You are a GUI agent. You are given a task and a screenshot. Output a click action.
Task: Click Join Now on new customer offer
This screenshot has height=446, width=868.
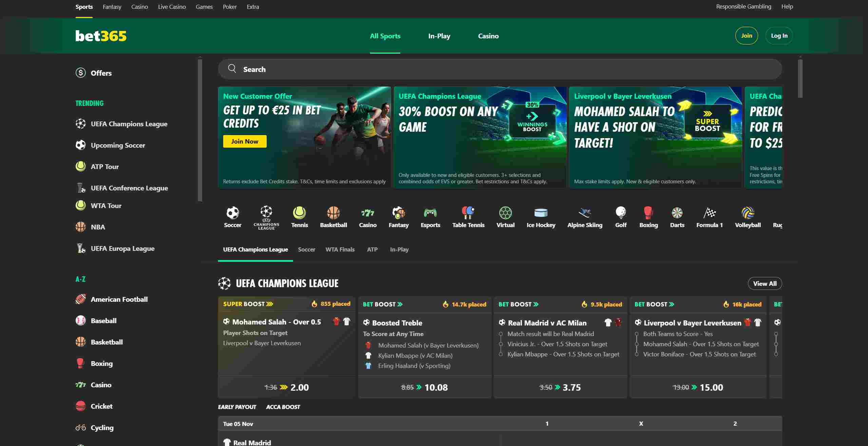pos(245,141)
